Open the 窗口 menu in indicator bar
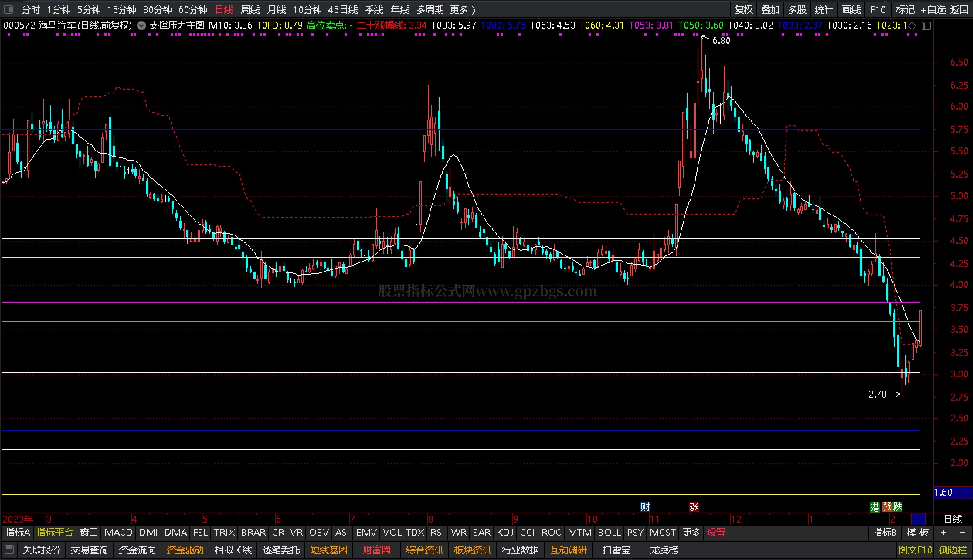This screenshot has height=560, width=973. click(x=89, y=533)
